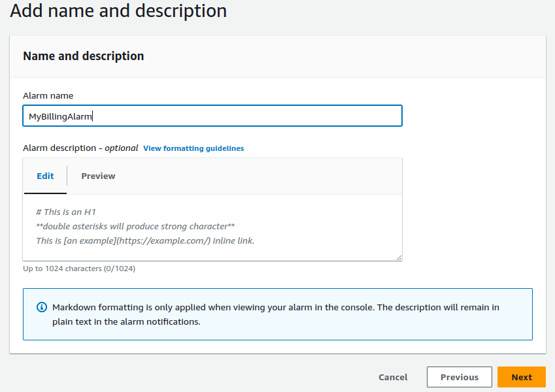
Task: Open View formatting guidelines link
Action: [193, 148]
